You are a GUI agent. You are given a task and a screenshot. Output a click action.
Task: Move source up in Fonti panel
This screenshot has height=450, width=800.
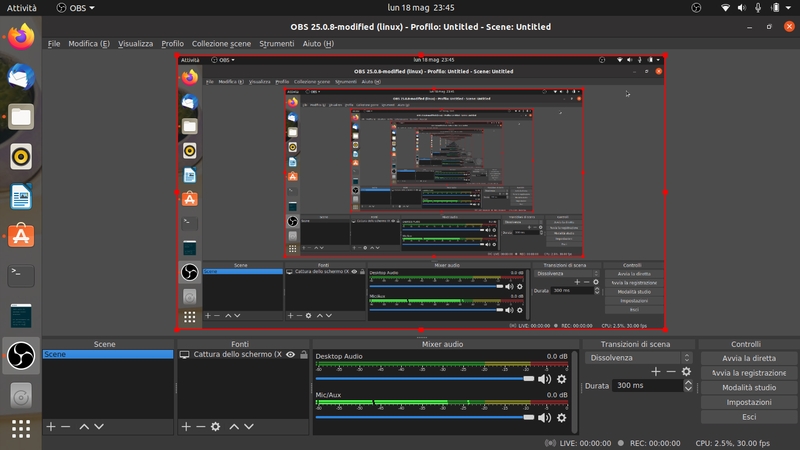tap(234, 427)
